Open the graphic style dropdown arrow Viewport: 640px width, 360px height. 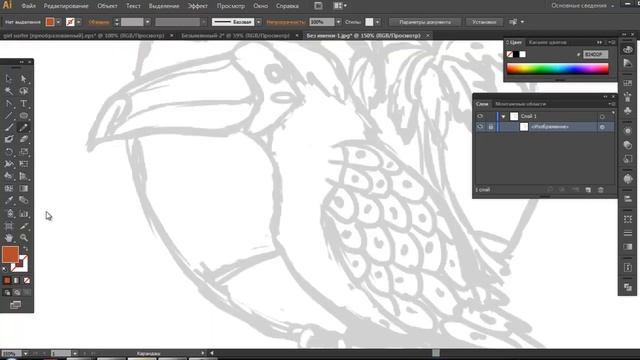pyautogui.click(x=378, y=22)
